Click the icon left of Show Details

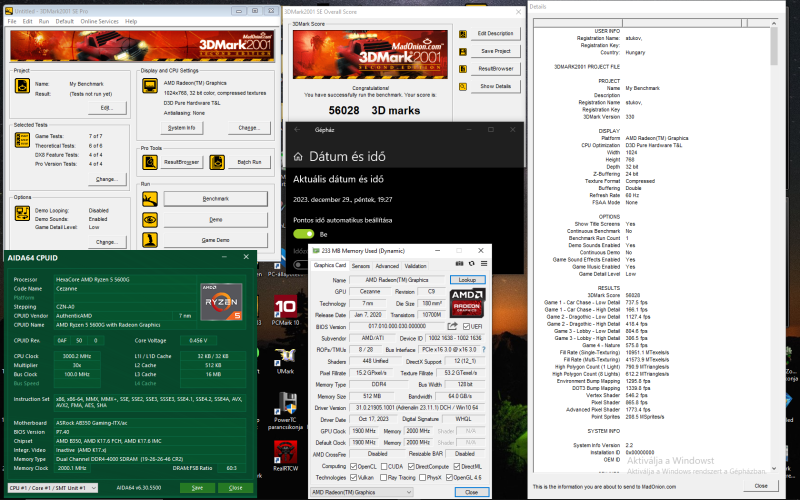463,87
